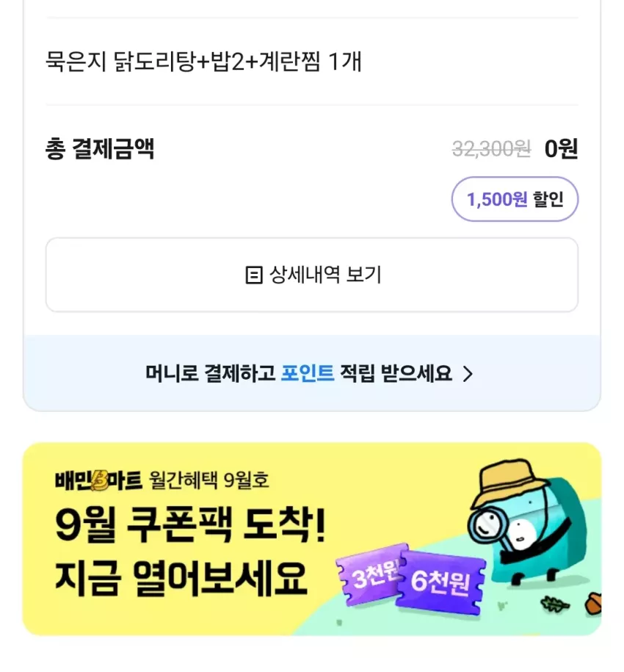Select the 묵은지 닭도리탕+밥2+계란찜 order item
Image resolution: width=624 pixels, height=672 pixels.
203,61
